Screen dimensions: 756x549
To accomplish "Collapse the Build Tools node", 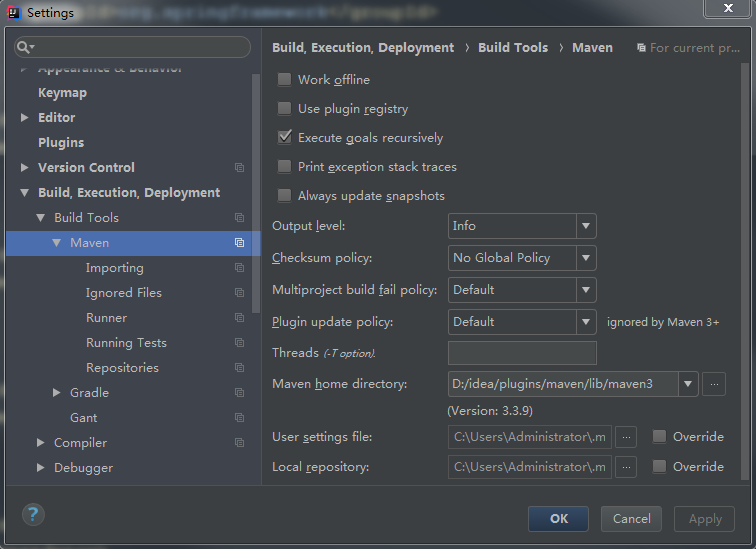I will point(40,218).
